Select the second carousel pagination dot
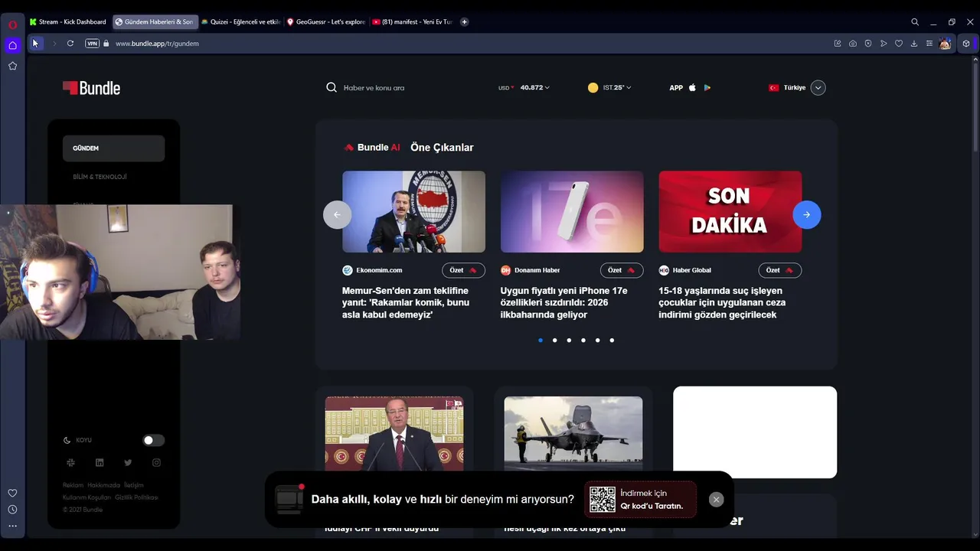The width and height of the screenshot is (980, 551). tap(554, 341)
